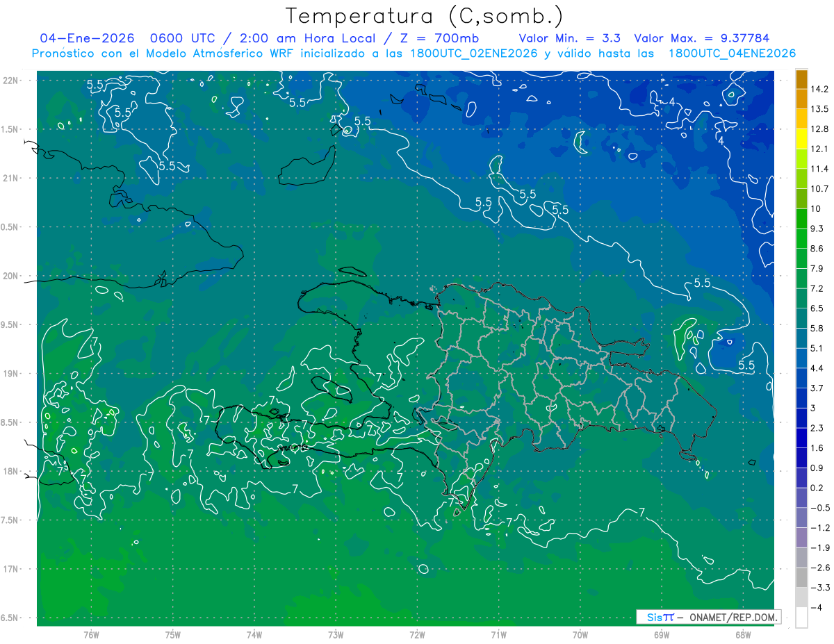Click the "20N" latitude axis label
Screen dimensions: 834x644
(12, 276)
